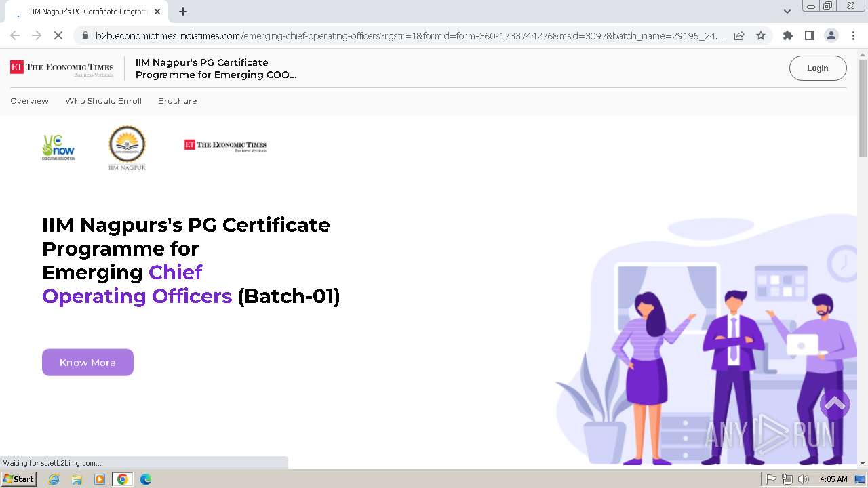
Task: Click the hero heading 'Operating Officers'
Action: point(137,296)
